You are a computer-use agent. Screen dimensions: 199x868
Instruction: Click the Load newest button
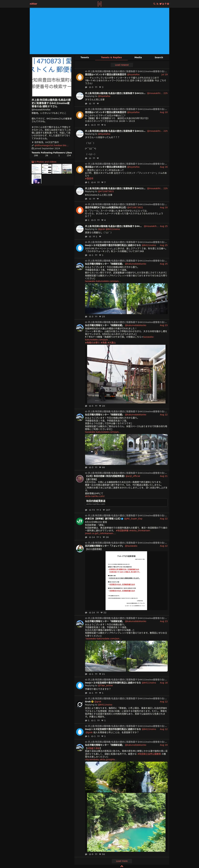tap(122, 65)
